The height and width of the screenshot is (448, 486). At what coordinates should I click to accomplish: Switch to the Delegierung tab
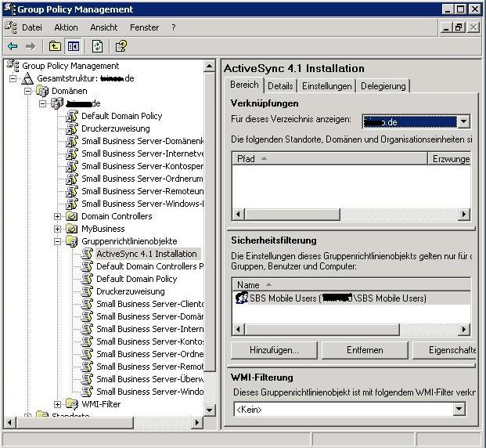click(383, 86)
